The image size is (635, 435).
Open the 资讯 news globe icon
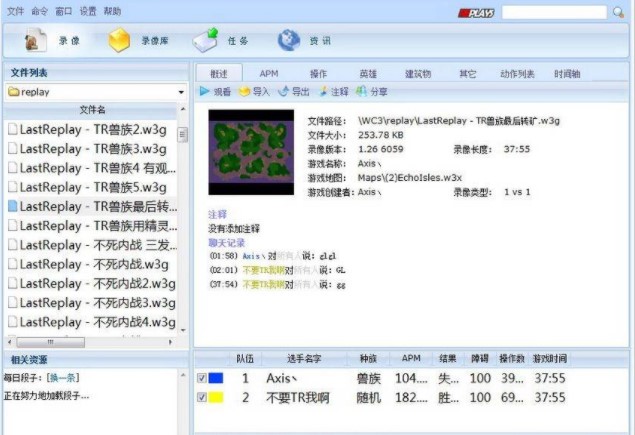288,41
